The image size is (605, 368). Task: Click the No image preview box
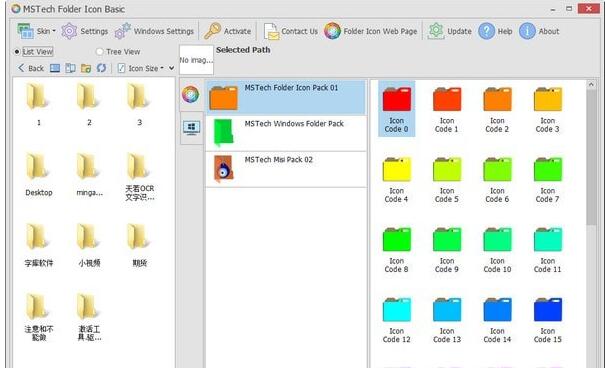tap(196, 60)
